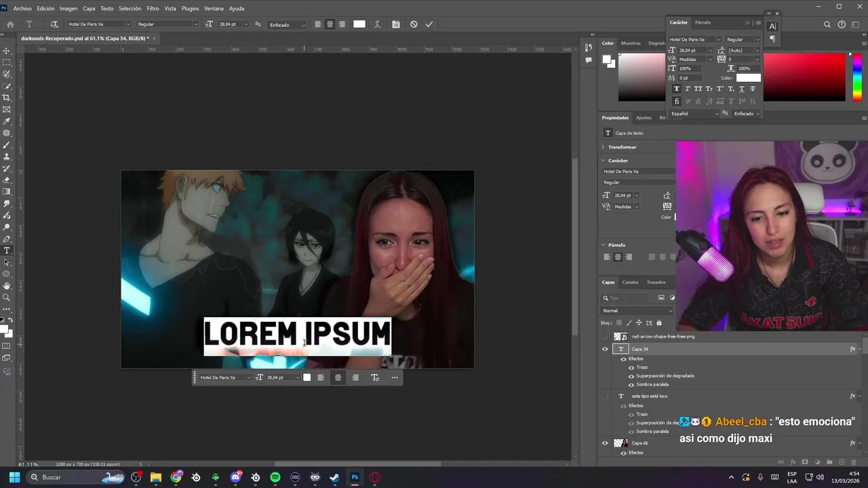
Task: Switch to the Párrafo tab
Action: (x=703, y=22)
